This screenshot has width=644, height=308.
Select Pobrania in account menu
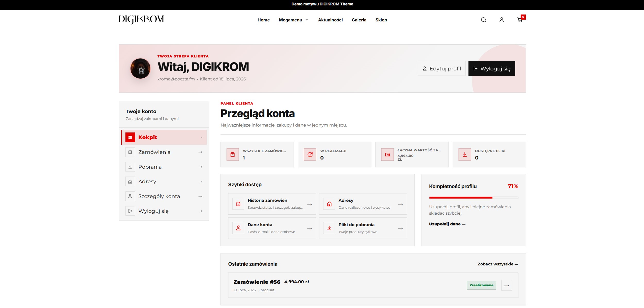(x=164, y=167)
